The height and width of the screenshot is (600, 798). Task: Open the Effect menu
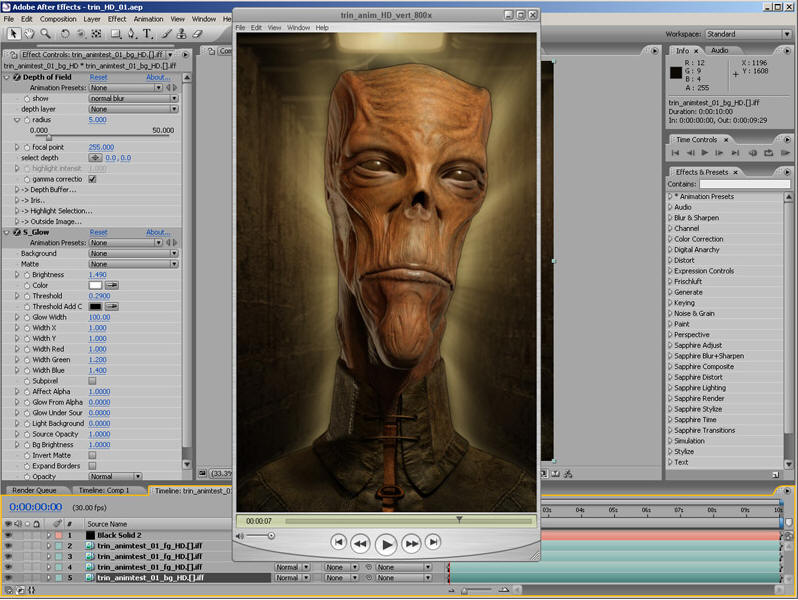(117, 19)
